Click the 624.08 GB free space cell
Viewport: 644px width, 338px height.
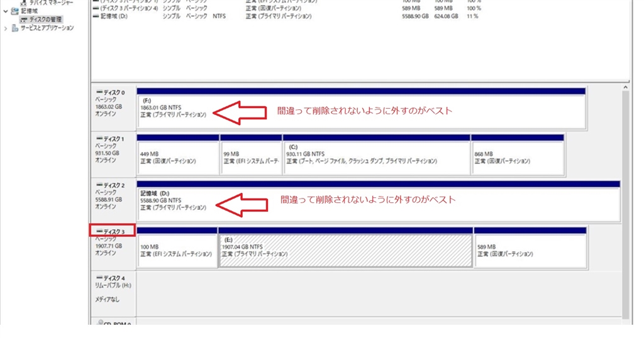(x=446, y=16)
